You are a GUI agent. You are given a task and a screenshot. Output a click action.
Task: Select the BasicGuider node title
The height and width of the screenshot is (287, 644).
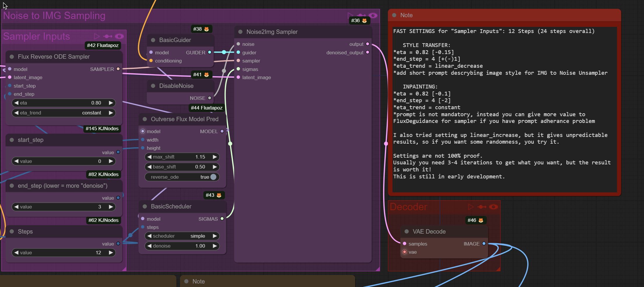[175, 40]
